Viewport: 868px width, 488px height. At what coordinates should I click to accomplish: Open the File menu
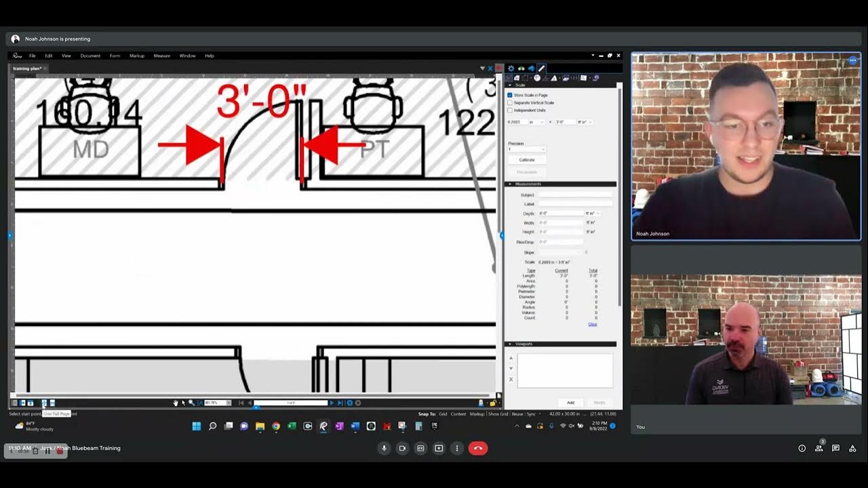[x=32, y=56]
